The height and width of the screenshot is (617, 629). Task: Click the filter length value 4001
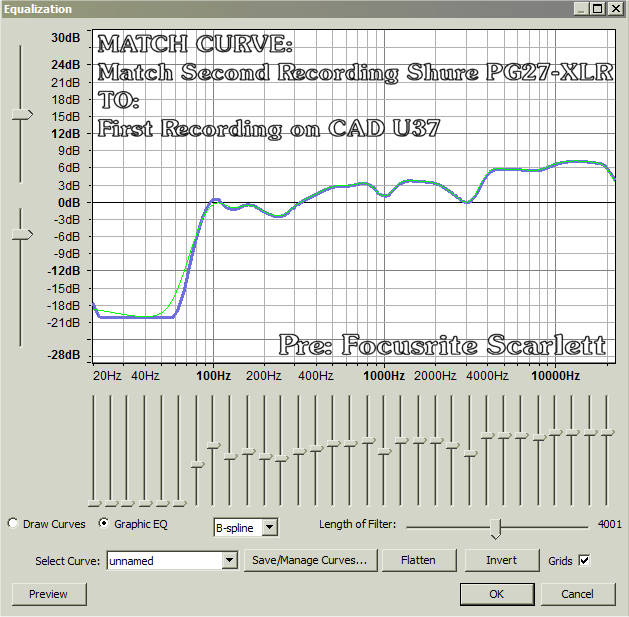click(609, 524)
